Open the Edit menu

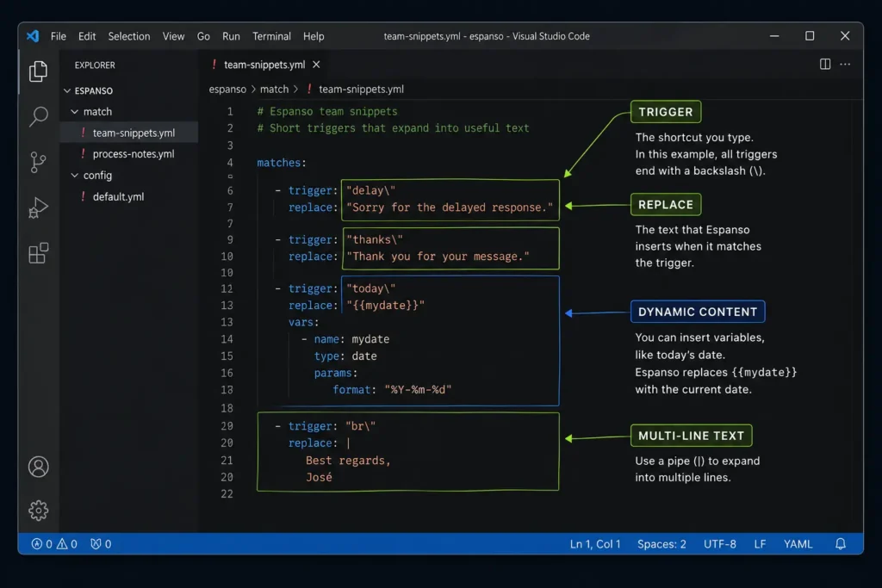tap(87, 36)
